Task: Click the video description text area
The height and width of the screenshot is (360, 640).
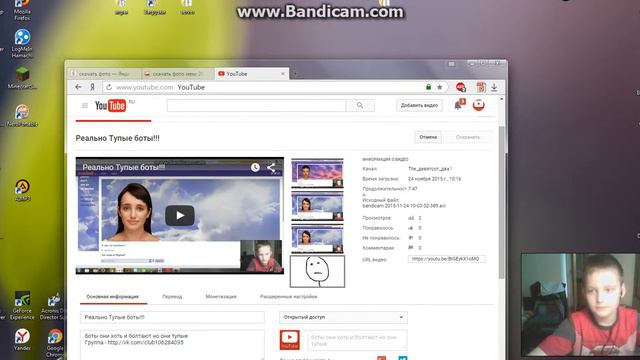Action: pyautogui.click(x=172, y=344)
